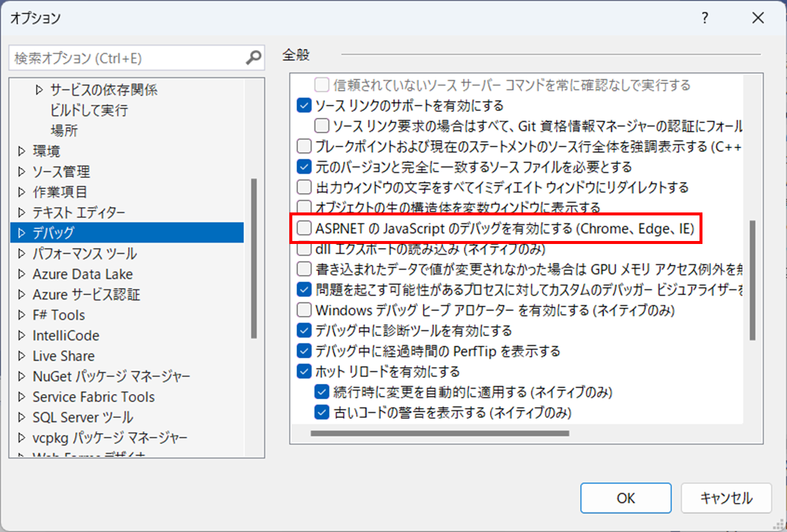Screen dimensions: 787x532
Task: Click the category tree vertical scrollbar thumb
Action: (254, 258)
